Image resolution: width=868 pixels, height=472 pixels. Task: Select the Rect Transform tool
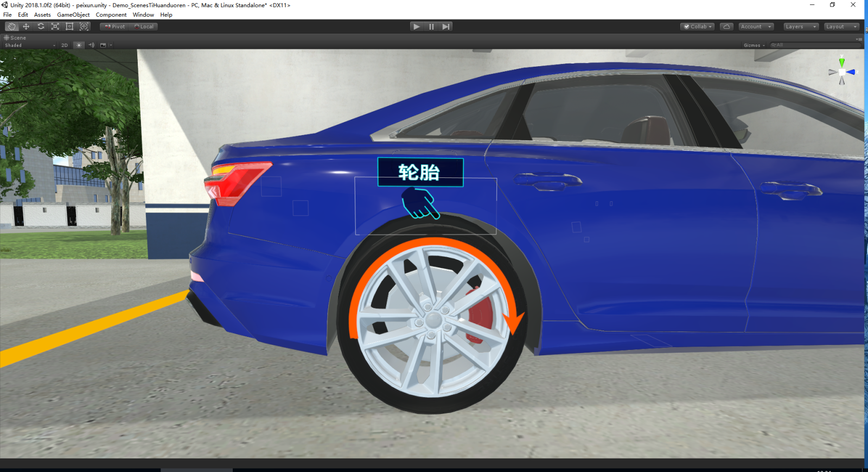(x=69, y=27)
